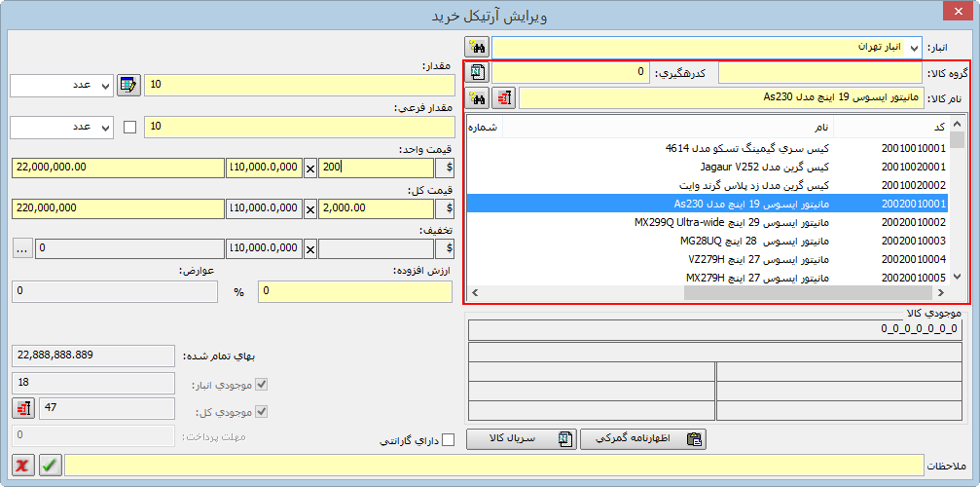Confirm with the green checkmark button
This screenshot has width=980, height=487.
point(51,466)
